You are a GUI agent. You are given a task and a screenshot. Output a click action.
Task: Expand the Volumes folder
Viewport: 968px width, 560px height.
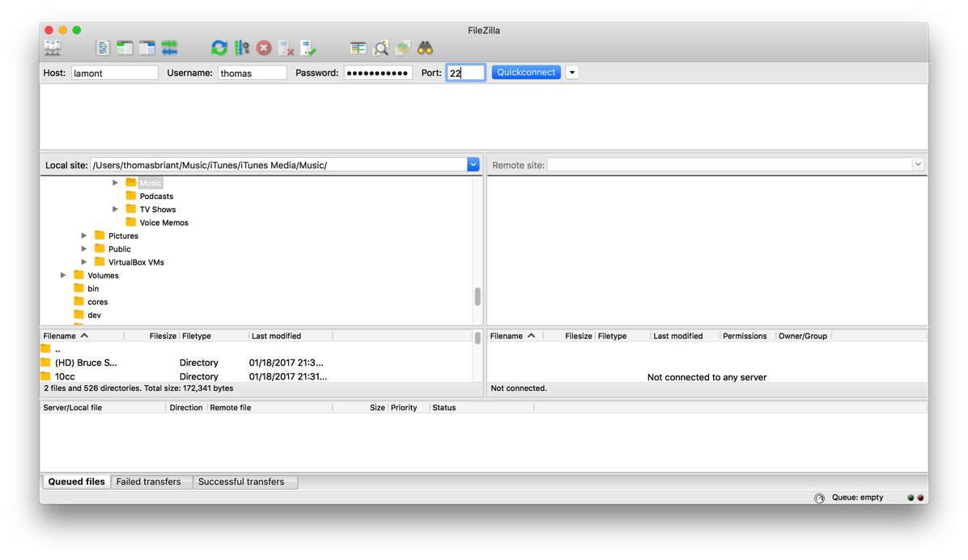63,275
